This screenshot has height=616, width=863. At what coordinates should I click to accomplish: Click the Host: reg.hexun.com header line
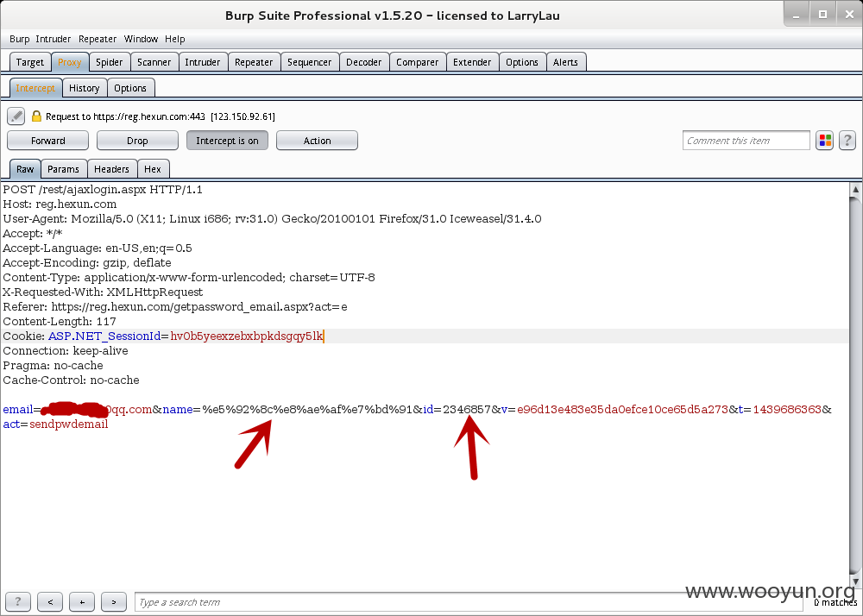click(x=60, y=204)
